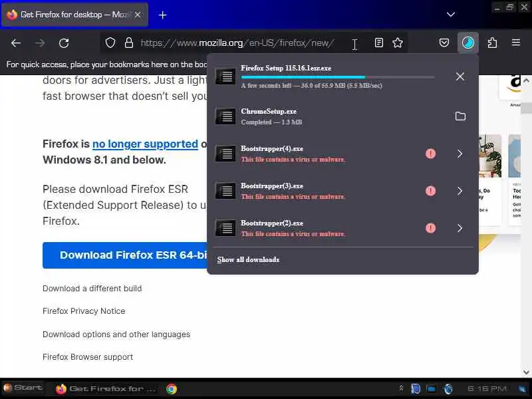The width and height of the screenshot is (532, 399).
Task: Open Download a different build link
Action: (92, 289)
